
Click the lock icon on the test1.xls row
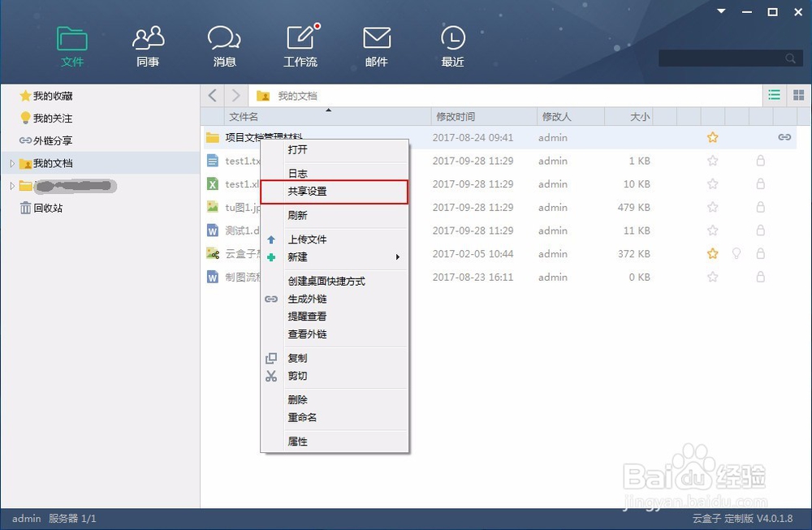pos(761,184)
